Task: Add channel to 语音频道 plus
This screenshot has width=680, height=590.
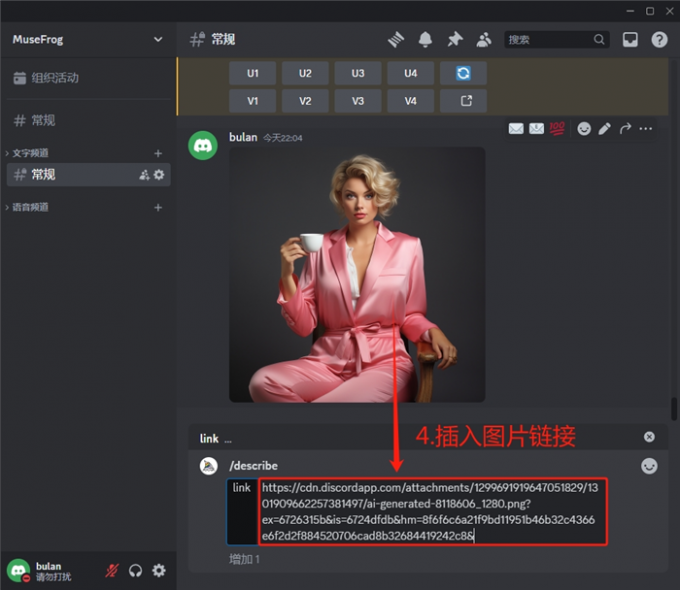Action: 158,207
